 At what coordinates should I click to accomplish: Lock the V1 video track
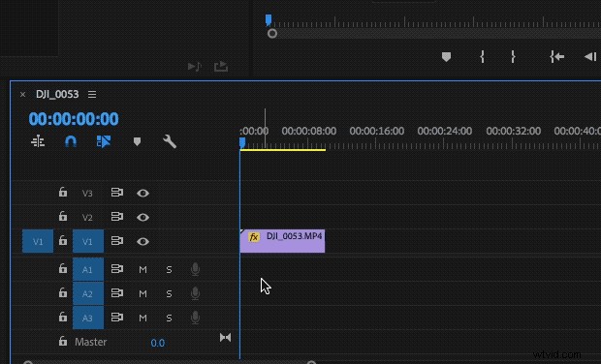coord(63,240)
